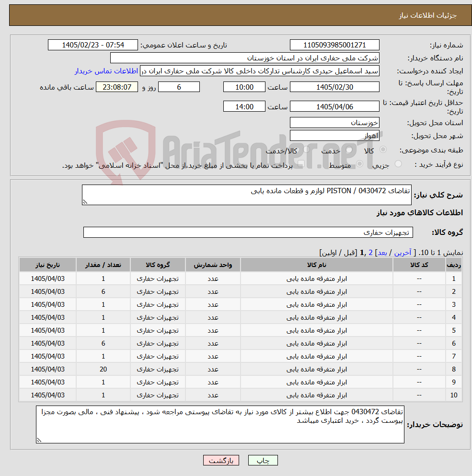
Task: Click the resize handle of buyer notes area
Action: click(39, 440)
